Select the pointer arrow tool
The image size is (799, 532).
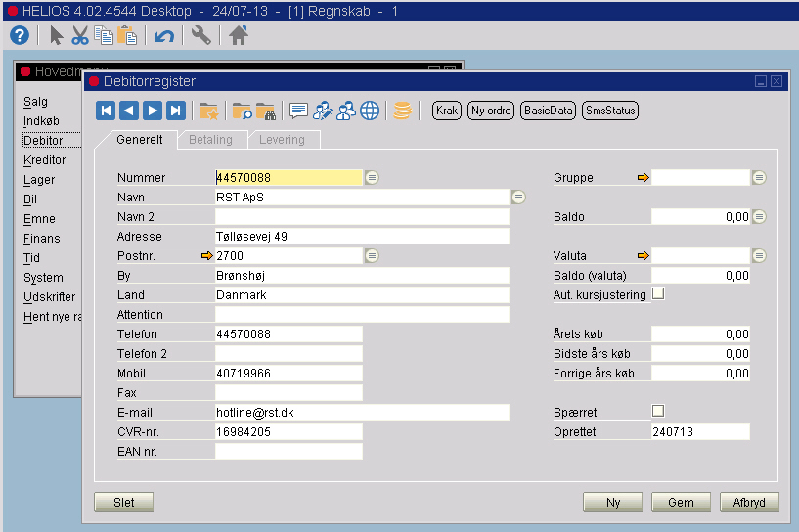pos(56,35)
